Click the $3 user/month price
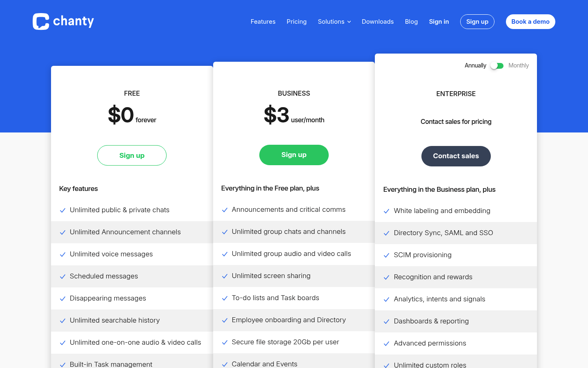The image size is (588, 368). click(x=294, y=115)
